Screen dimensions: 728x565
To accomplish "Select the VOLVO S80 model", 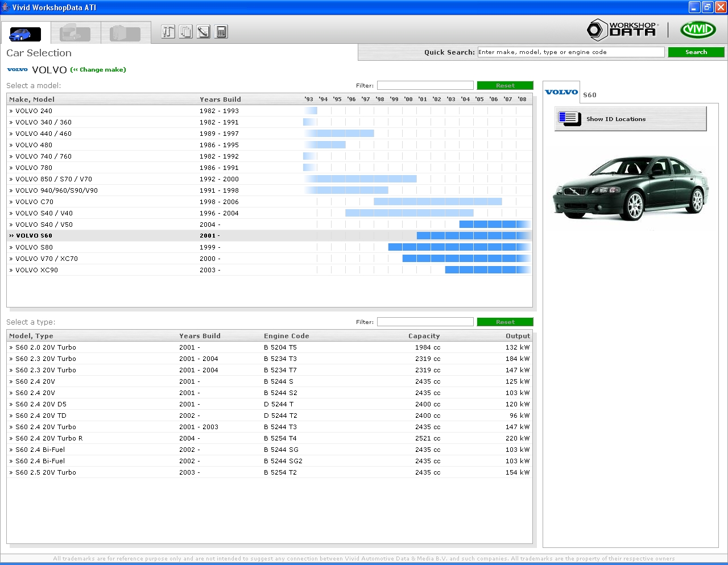I will [x=270, y=247].
